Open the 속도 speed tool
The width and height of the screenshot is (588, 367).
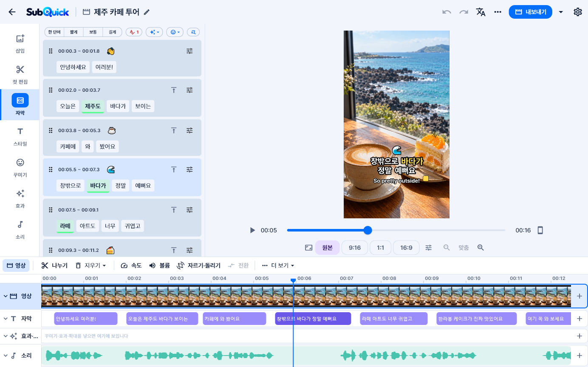(x=131, y=265)
